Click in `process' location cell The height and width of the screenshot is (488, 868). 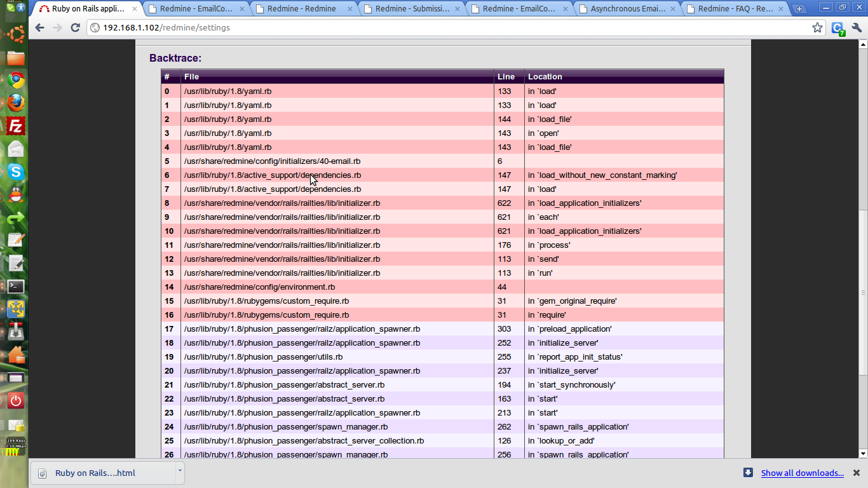pos(624,245)
